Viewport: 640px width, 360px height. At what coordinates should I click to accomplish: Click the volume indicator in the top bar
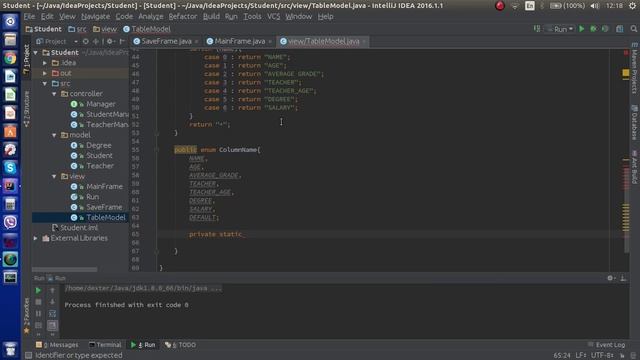coord(595,6)
